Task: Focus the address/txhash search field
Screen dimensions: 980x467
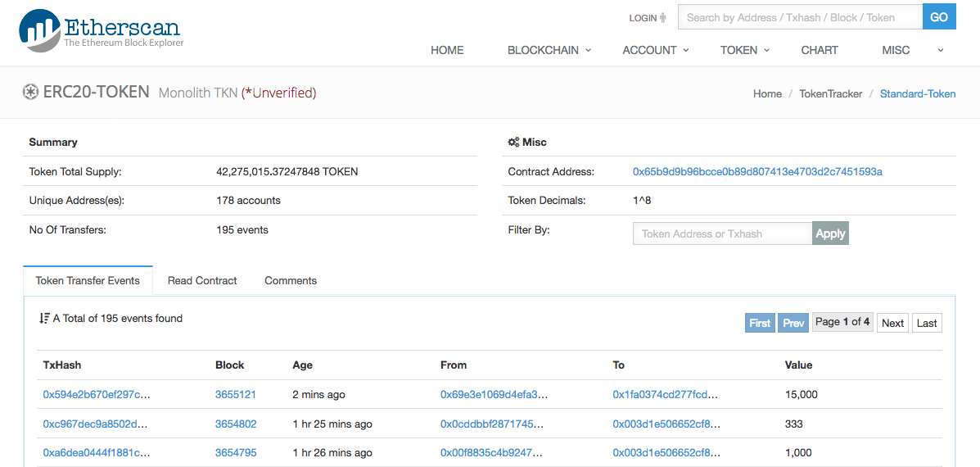Action: pos(800,17)
